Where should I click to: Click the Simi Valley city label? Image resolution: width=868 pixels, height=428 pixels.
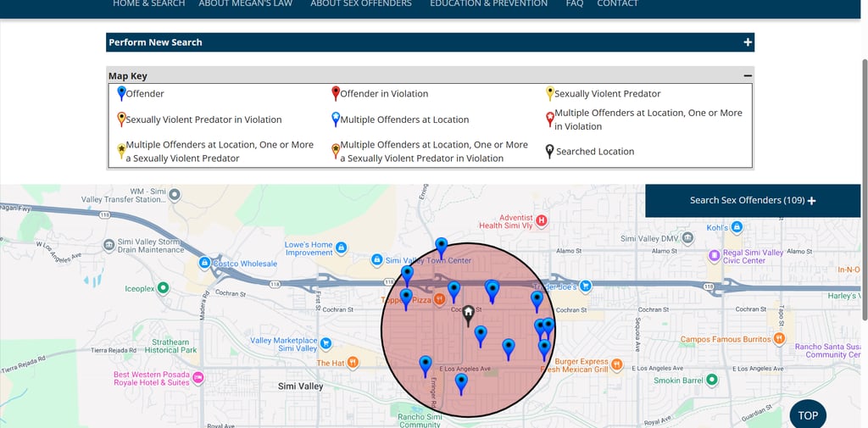pyautogui.click(x=301, y=386)
